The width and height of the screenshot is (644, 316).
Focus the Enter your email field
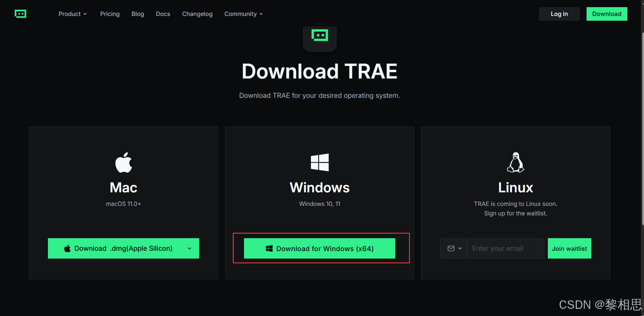point(506,248)
